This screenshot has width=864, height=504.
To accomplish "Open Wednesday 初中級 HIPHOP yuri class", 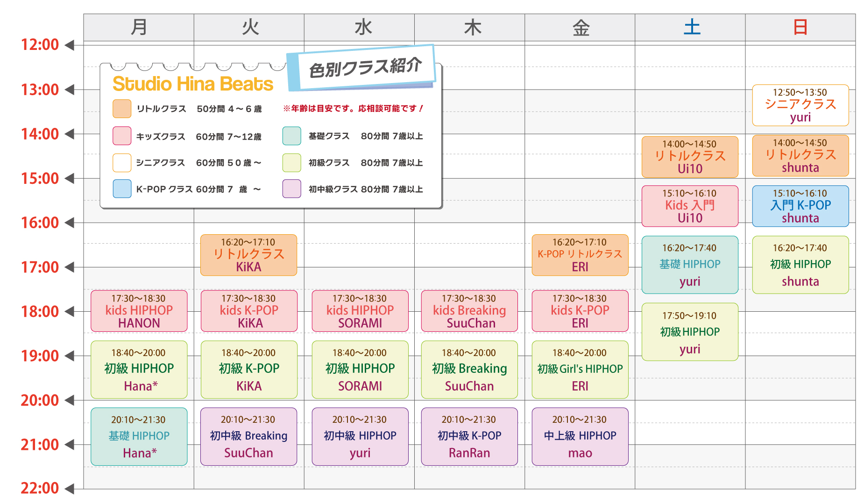I will [360, 436].
